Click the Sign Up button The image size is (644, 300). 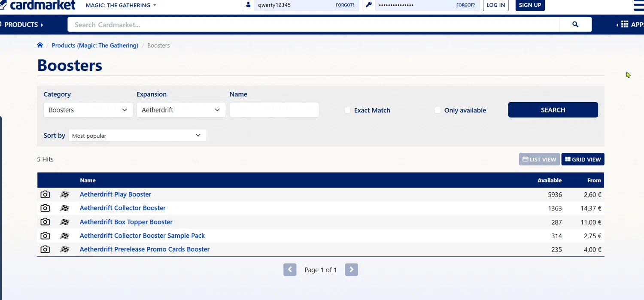point(530,5)
